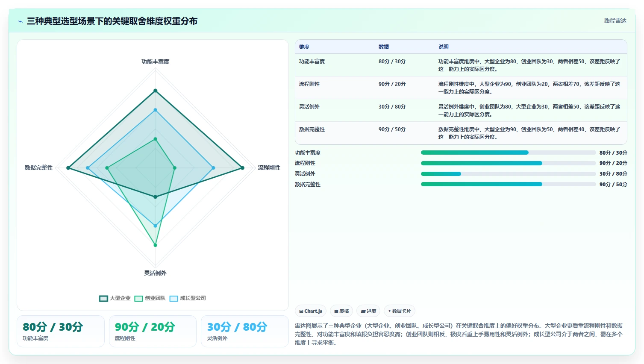Click the 功能丰富度 progress bar
Screen dimensions: 644x364
508,153
